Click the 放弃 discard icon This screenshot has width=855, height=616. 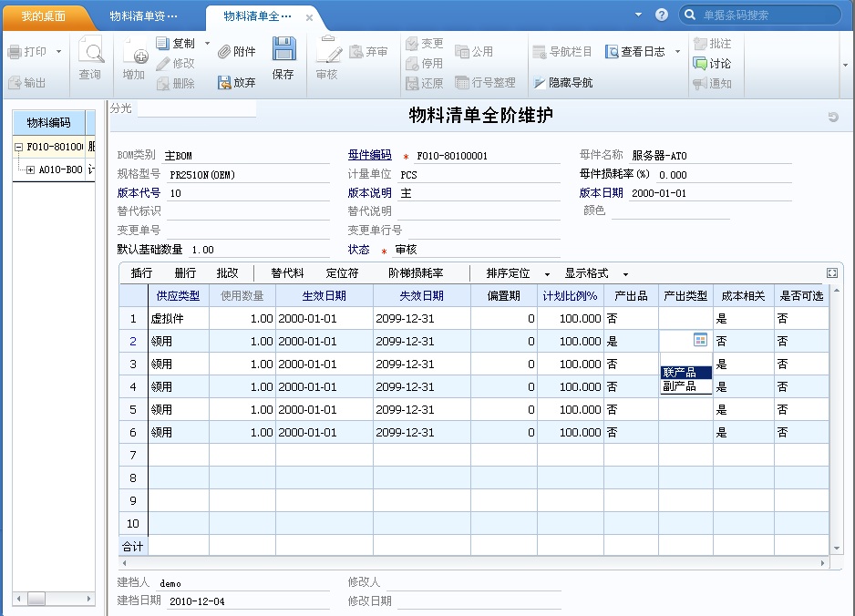click(x=223, y=82)
